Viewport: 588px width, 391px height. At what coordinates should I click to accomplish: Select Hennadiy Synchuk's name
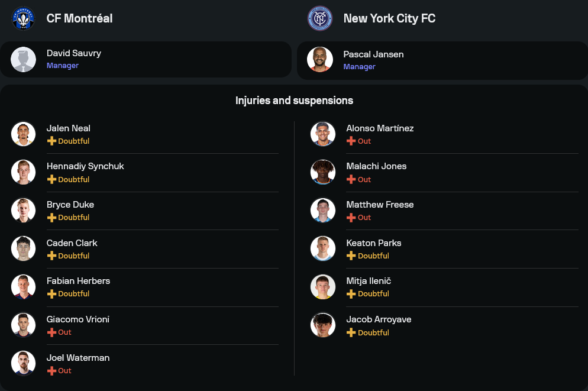point(85,166)
